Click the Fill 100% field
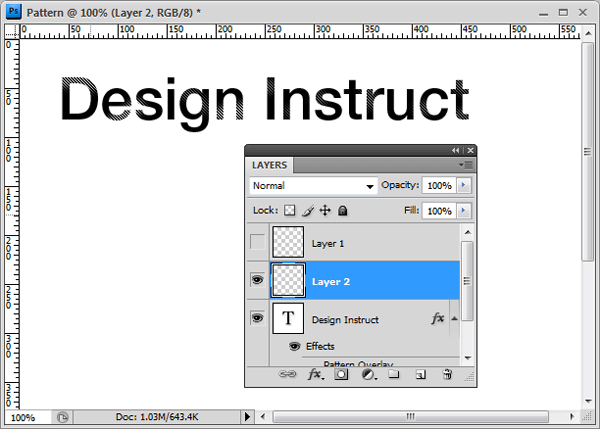600x429 pixels. (x=439, y=211)
